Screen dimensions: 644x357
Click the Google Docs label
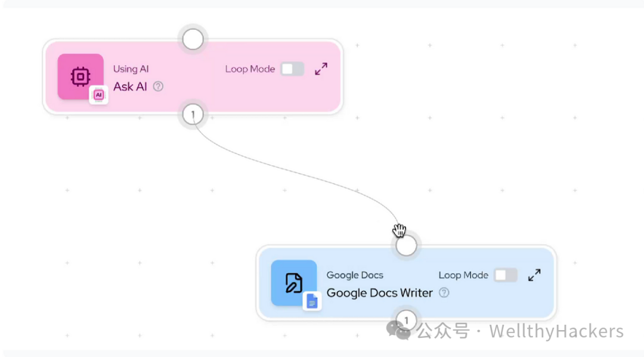355,275
